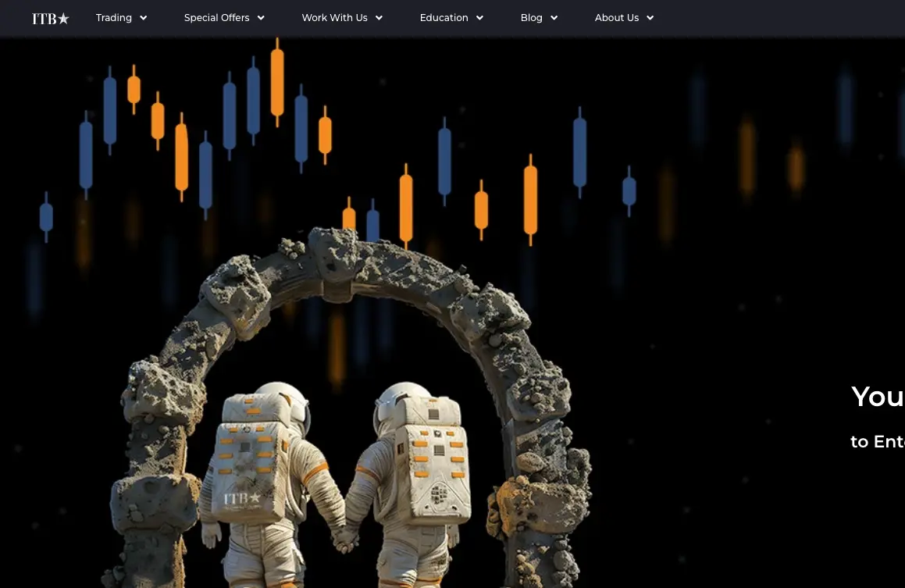Open the Trading menu
This screenshot has width=905, height=588.
[114, 18]
